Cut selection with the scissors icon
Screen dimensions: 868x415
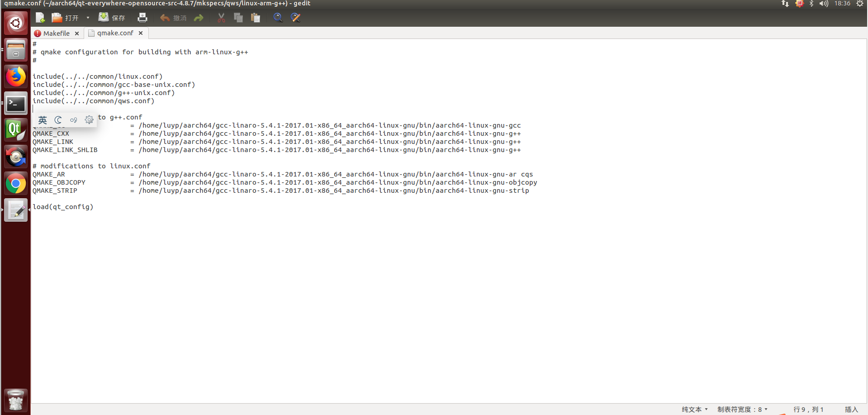(221, 18)
